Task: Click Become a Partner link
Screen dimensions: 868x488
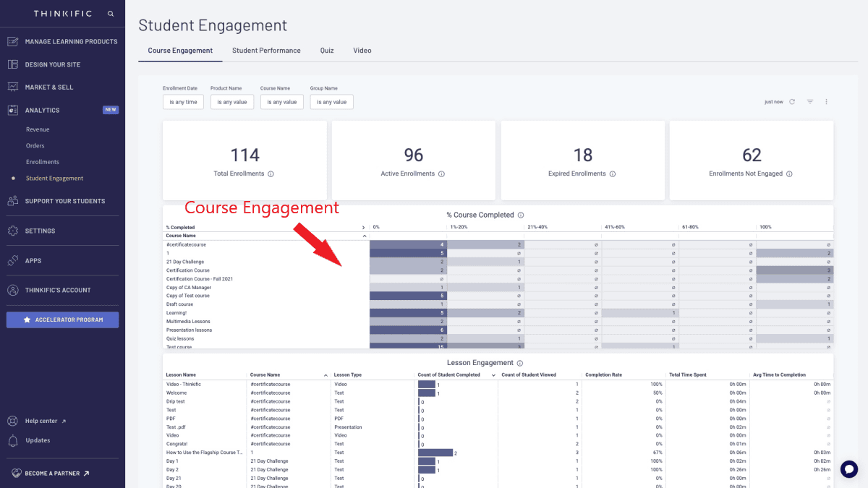Action: 51,474
